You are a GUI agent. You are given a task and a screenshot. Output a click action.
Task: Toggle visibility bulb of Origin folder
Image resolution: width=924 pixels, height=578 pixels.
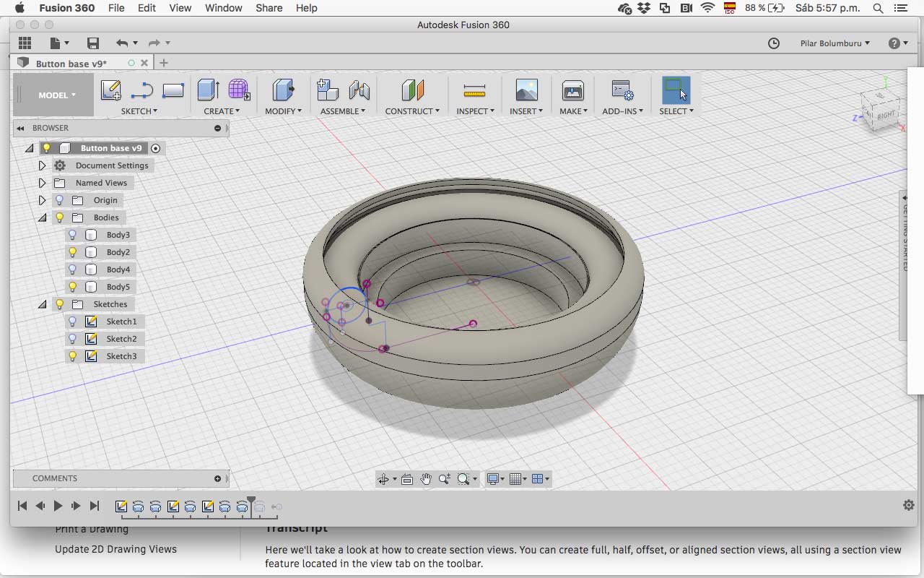(60, 200)
